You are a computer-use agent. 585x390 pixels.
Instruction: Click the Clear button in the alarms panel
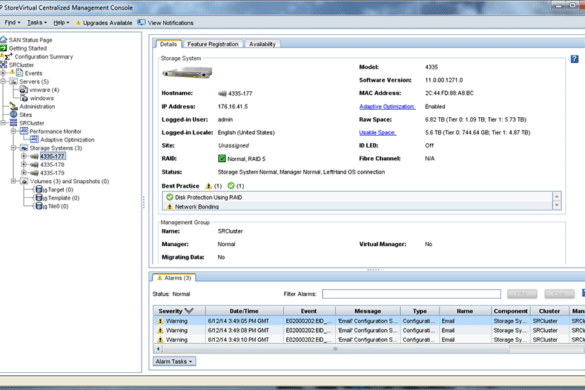(x=559, y=294)
